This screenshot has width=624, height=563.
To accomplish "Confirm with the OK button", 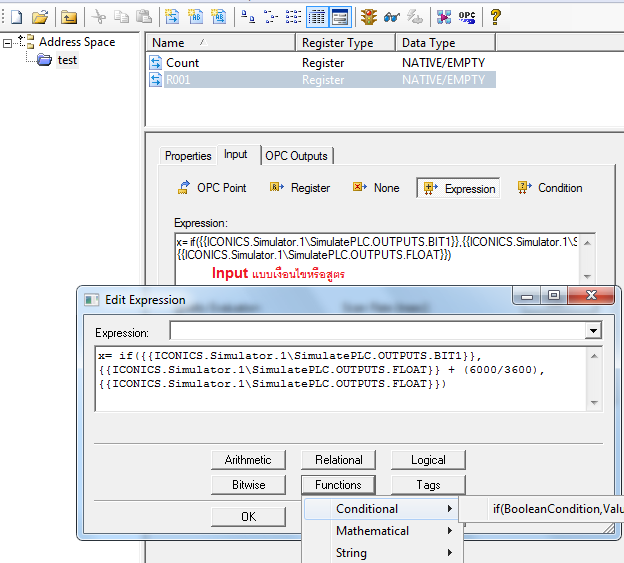I will (248, 516).
